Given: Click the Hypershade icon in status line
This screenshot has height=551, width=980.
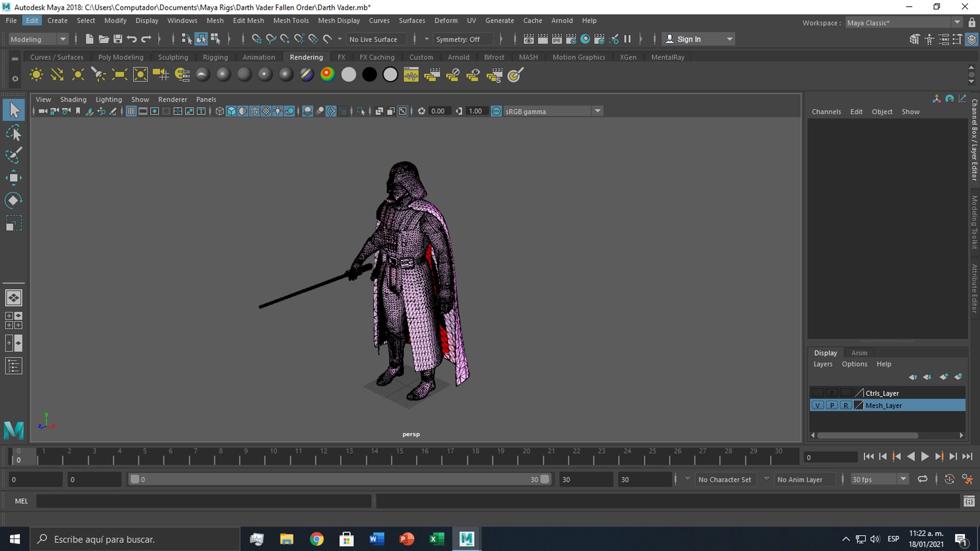Looking at the screenshot, I should 585,39.
